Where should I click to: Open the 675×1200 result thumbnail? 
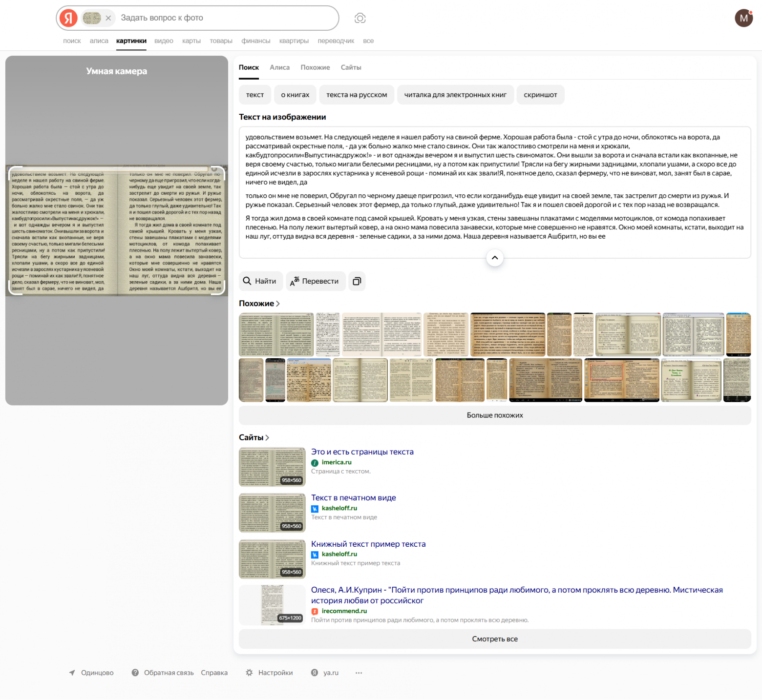coord(272,605)
